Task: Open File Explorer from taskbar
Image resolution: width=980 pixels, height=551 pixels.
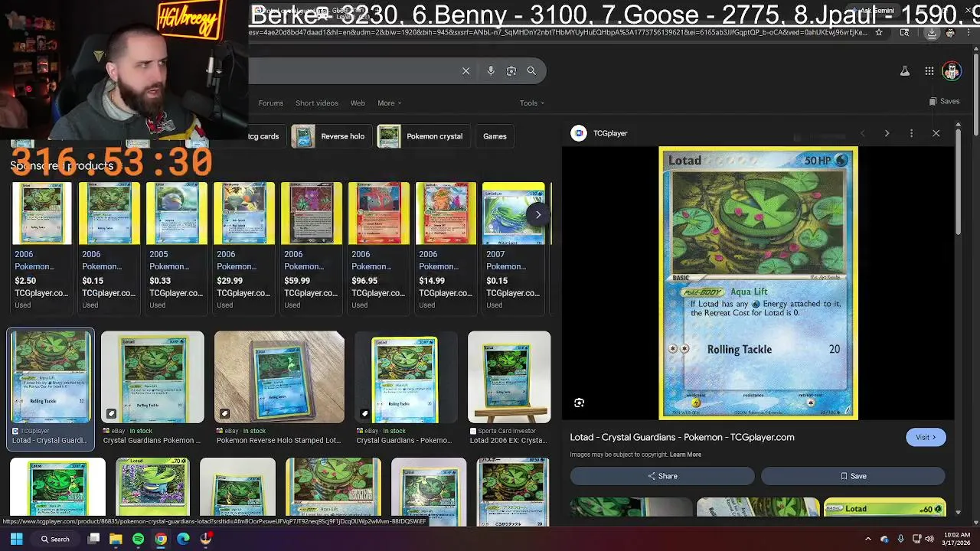Action: tap(116, 539)
